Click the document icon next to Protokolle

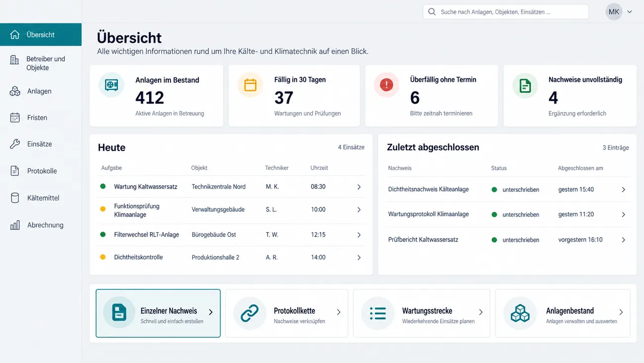tap(15, 171)
